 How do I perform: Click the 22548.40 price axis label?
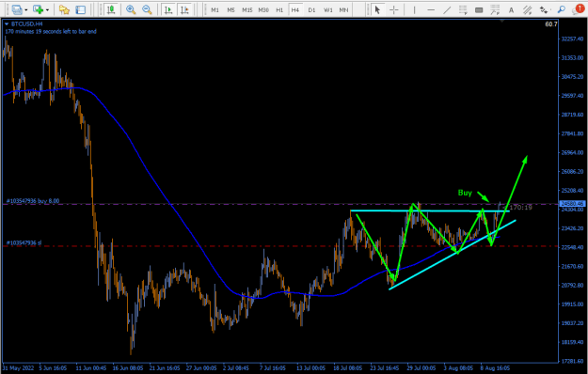tap(572, 247)
